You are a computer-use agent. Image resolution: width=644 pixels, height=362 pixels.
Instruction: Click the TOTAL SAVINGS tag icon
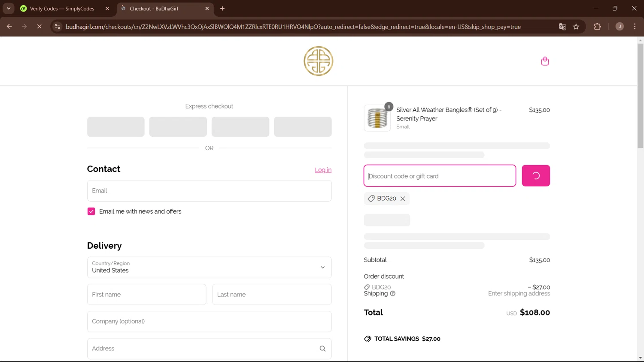tap(368, 339)
